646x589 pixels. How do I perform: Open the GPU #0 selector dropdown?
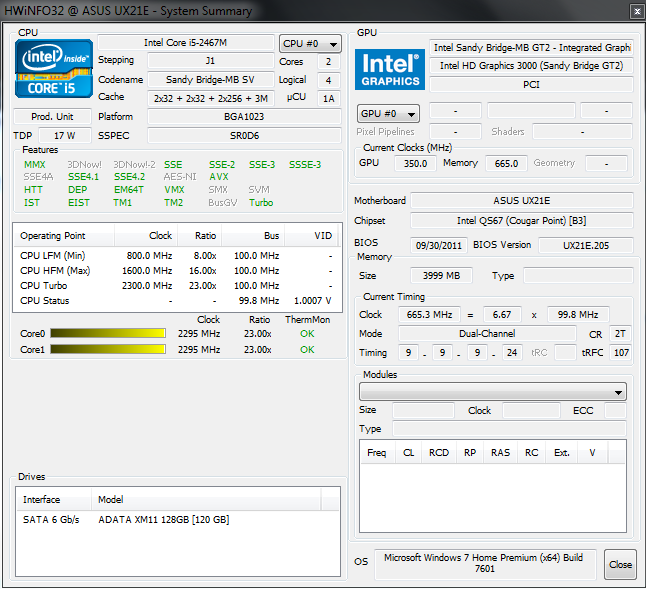[x=388, y=114]
